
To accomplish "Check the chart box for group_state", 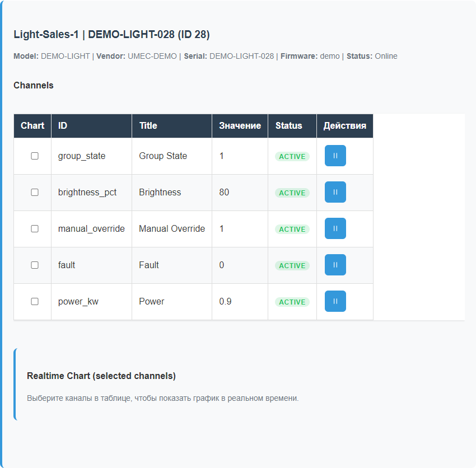I will click(35, 156).
